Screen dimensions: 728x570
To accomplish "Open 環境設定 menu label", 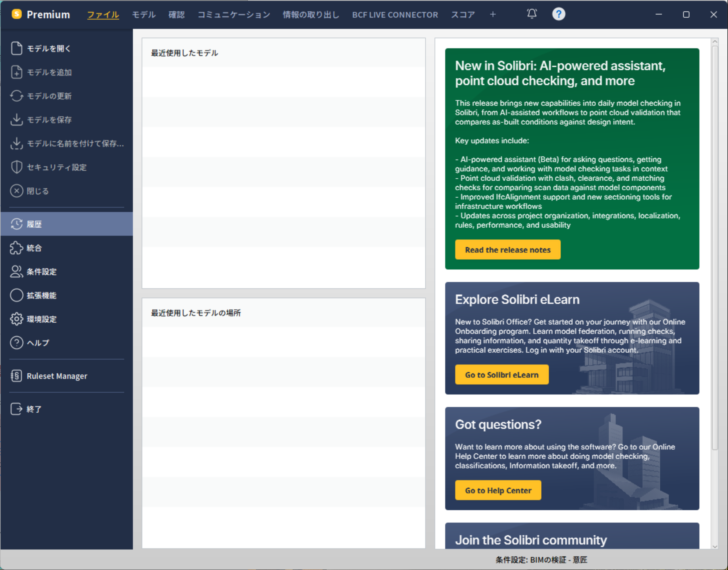I will click(x=42, y=319).
